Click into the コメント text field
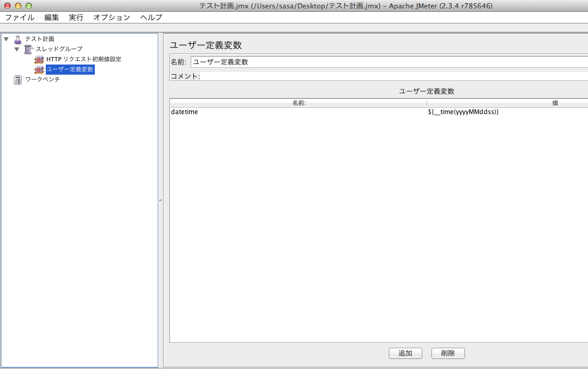 coord(393,76)
